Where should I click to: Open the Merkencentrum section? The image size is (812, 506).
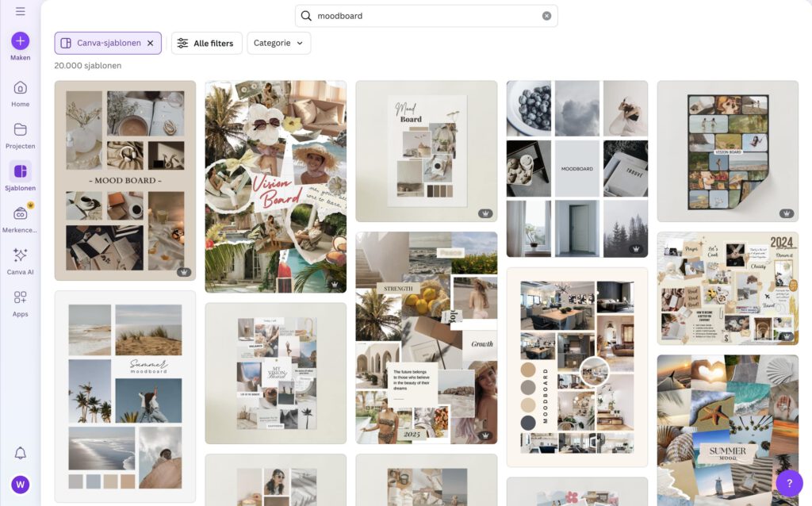[19, 217]
